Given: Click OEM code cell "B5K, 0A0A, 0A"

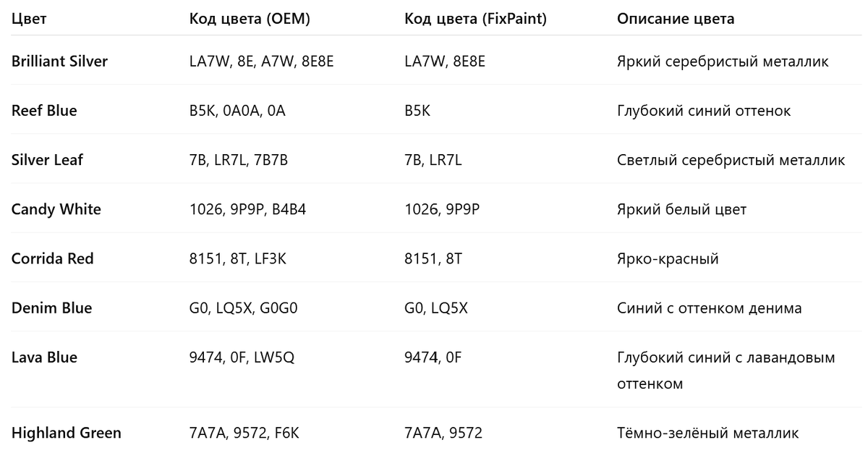Looking at the screenshot, I should pyautogui.click(x=237, y=111).
